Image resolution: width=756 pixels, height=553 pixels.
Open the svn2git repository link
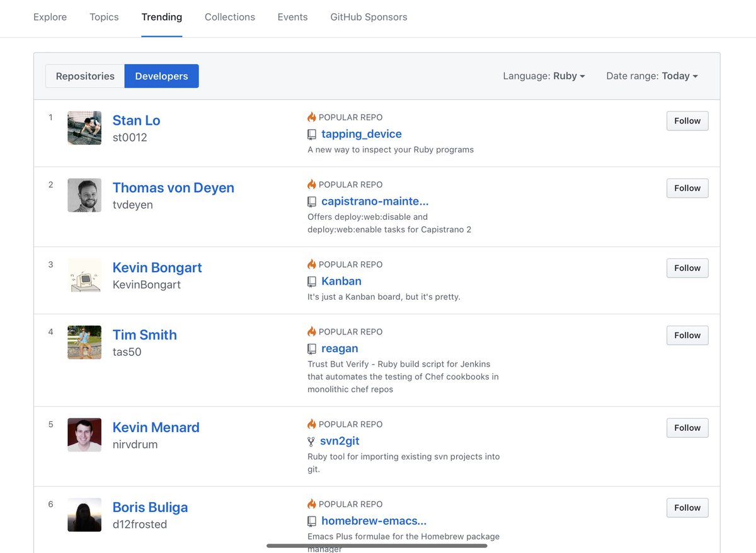tap(340, 442)
